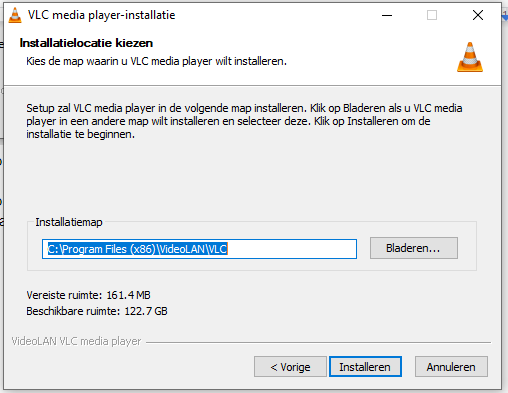Click the 'VideoLAN VLC media player' branding text
Image resolution: width=508 pixels, height=393 pixels.
[76, 341]
